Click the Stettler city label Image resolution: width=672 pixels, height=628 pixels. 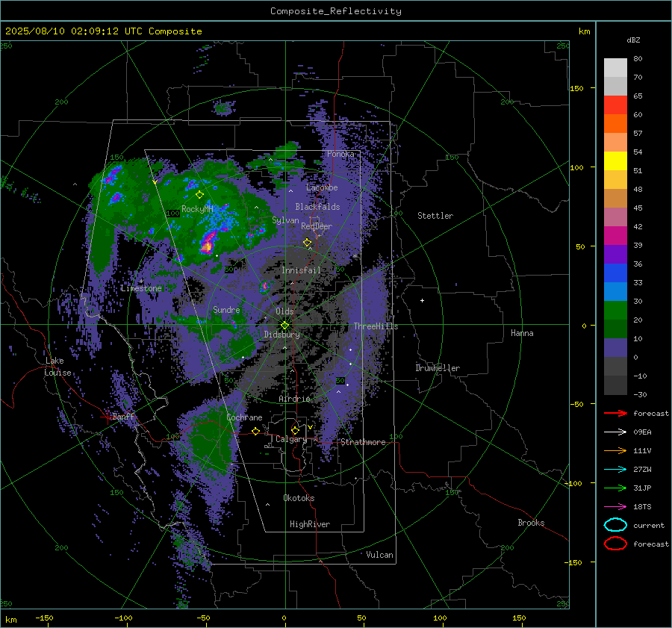[435, 216]
